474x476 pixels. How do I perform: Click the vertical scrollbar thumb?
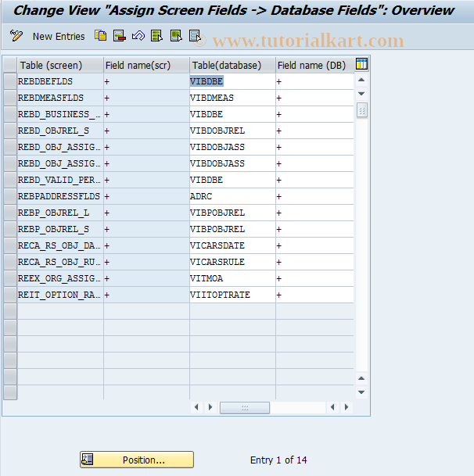[x=361, y=110]
